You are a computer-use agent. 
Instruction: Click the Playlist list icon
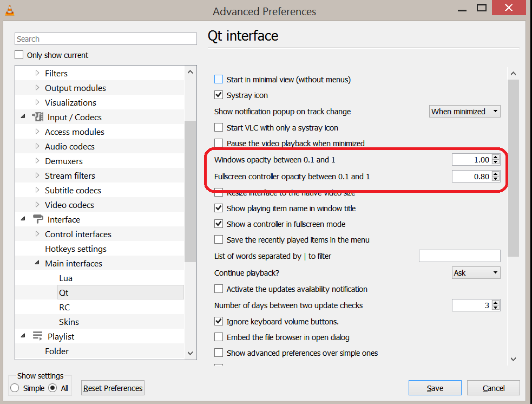click(37, 336)
